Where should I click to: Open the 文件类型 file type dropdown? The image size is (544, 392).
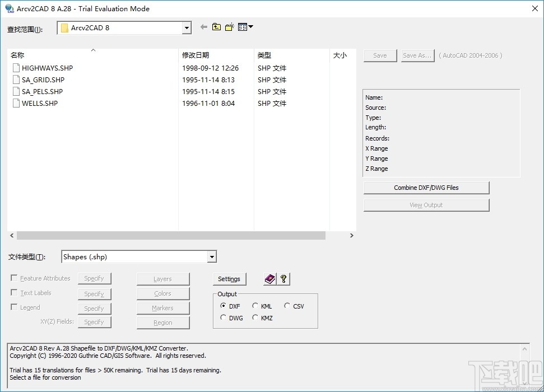click(212, 256)
